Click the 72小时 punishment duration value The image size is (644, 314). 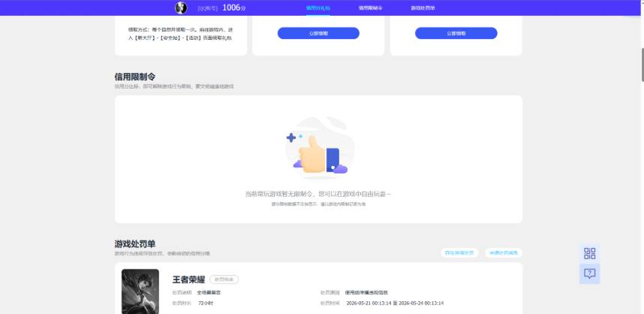[x=206, y=303]
